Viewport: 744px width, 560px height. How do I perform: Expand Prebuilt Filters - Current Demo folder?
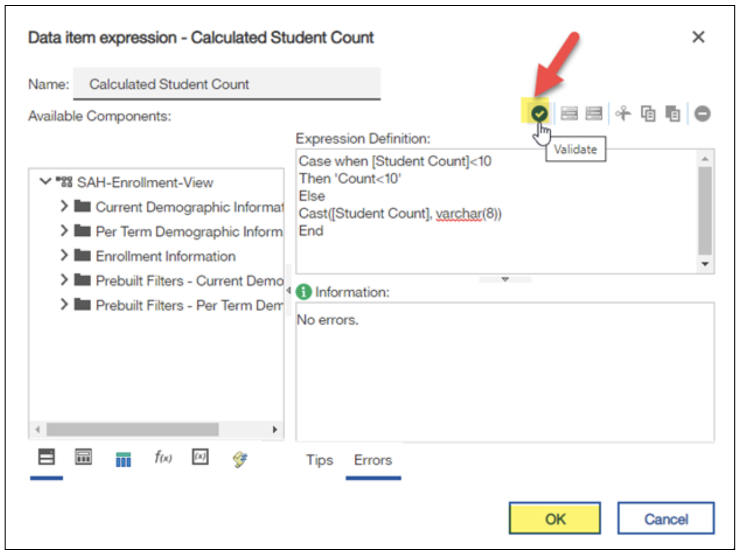click(x=64, y=279)
